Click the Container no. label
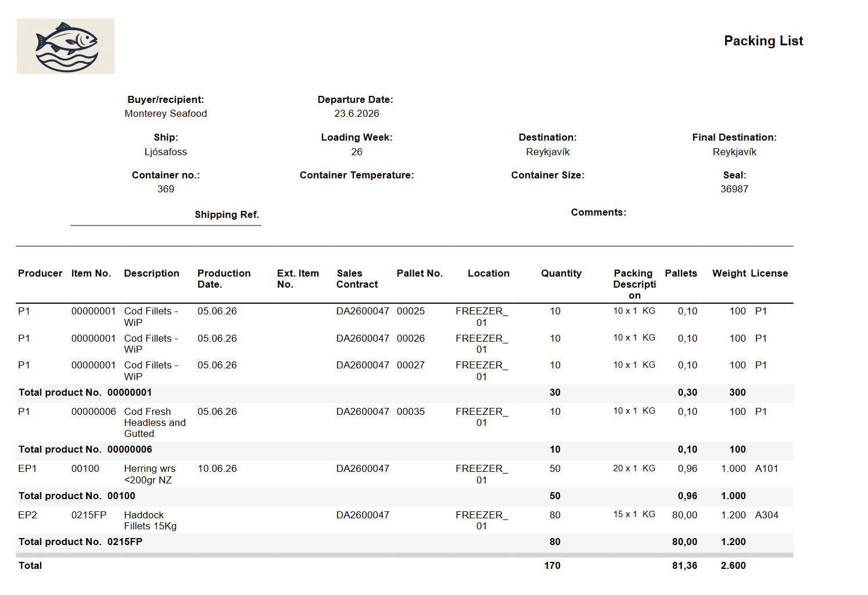This screenshot has width=868, height=595. click(x=166, y=175)
